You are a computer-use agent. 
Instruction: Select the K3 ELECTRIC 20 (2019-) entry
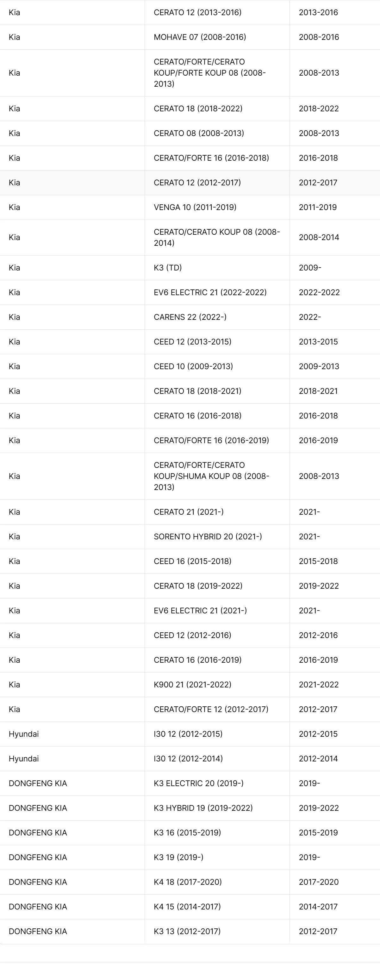coord(199,783)
